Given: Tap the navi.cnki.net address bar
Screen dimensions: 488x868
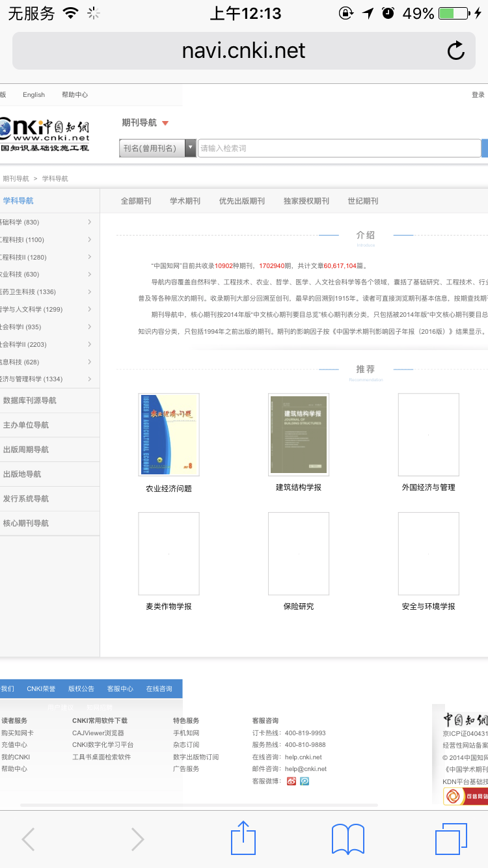Looking at the screenshot, I should (x=244, y=51).
